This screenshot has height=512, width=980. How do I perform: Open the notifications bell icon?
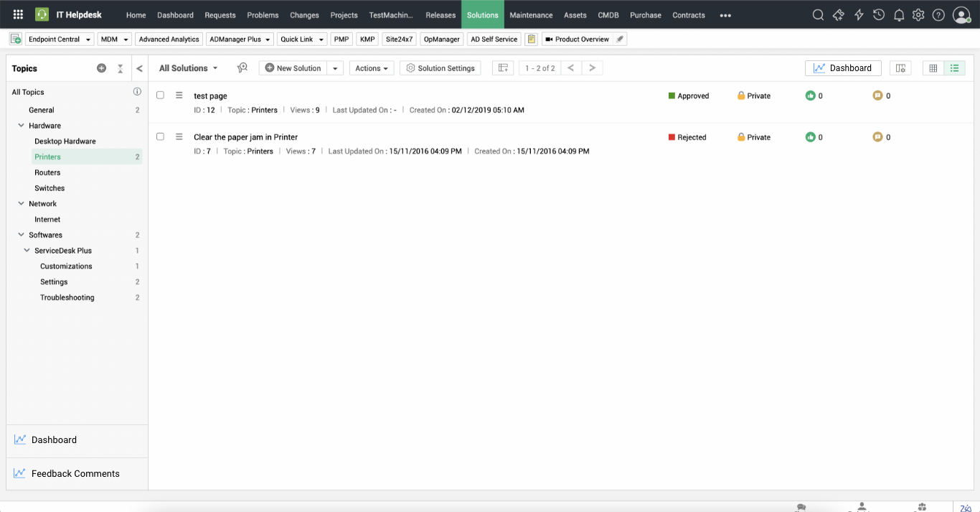[898, 15]
